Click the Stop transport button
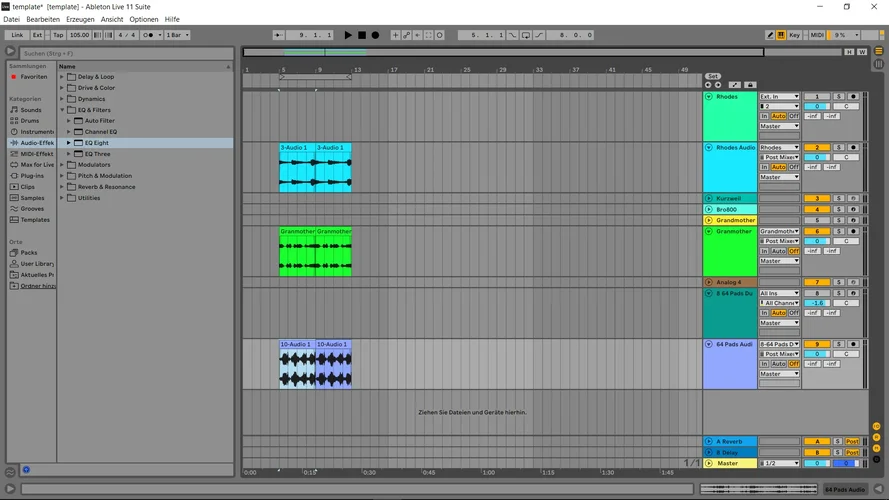This screenshot has width=889, height=500. click(x=362, y=35)
